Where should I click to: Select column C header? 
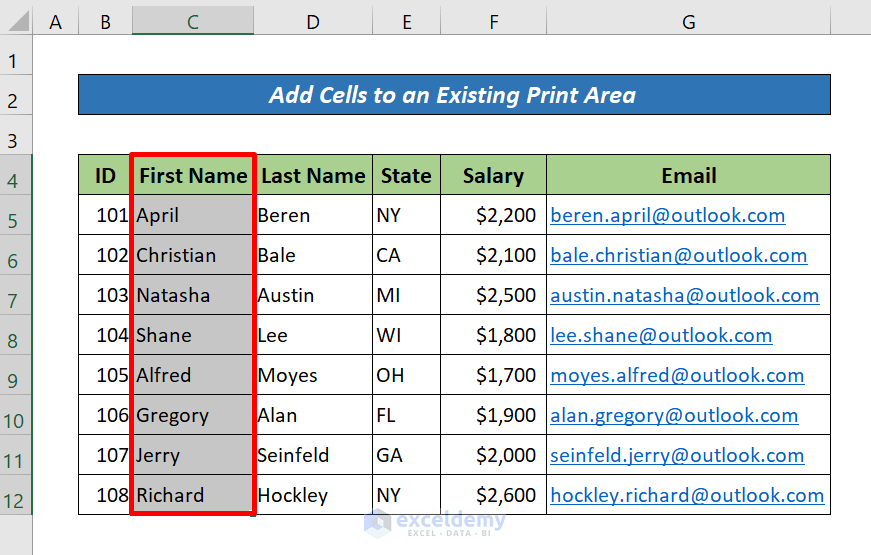192,21
